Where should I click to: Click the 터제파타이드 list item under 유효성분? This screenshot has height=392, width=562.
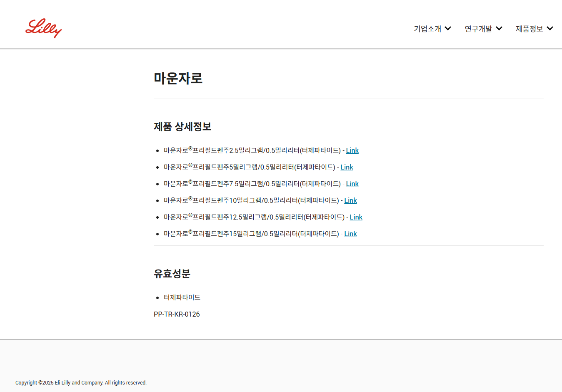pos(182,297)
